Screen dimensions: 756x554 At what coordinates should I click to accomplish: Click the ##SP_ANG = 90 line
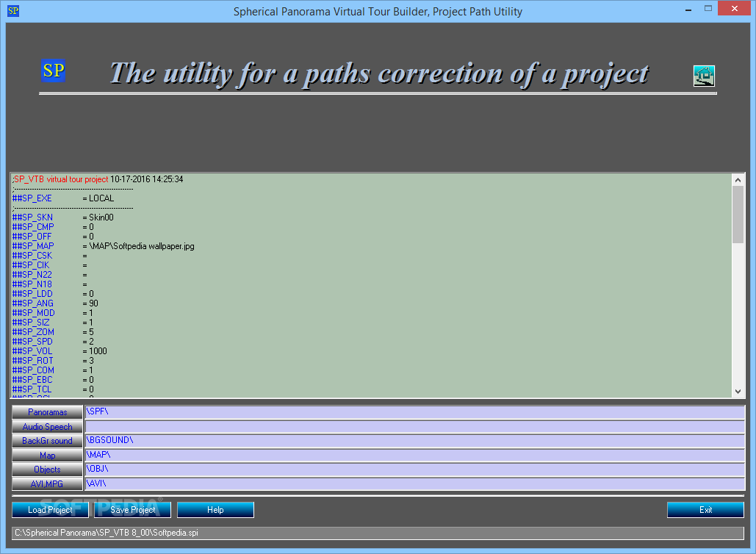[55, 303]
